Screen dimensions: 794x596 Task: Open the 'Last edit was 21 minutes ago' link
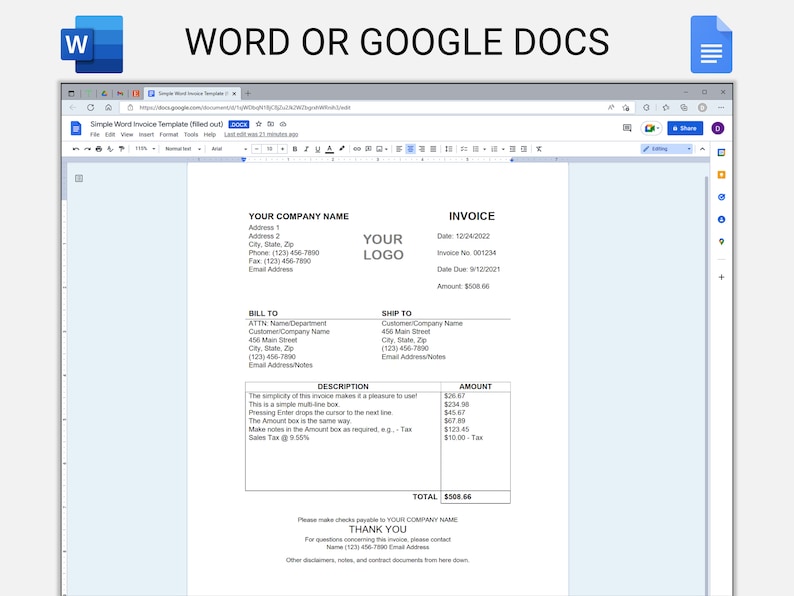pos(261,135)
